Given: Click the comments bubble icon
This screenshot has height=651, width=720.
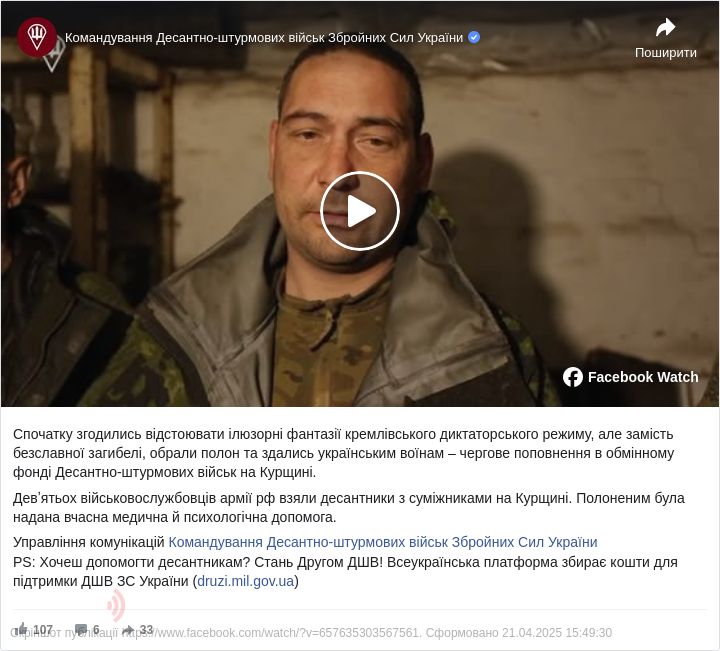Looking at the screenshot, I should [x=81, y=629].
